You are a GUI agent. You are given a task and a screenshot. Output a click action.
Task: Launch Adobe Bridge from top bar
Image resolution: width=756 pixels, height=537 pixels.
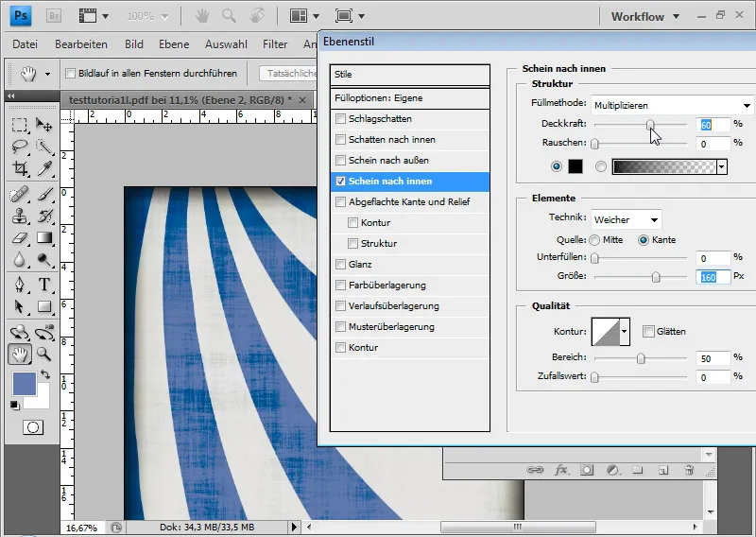(x=54, y=16)
